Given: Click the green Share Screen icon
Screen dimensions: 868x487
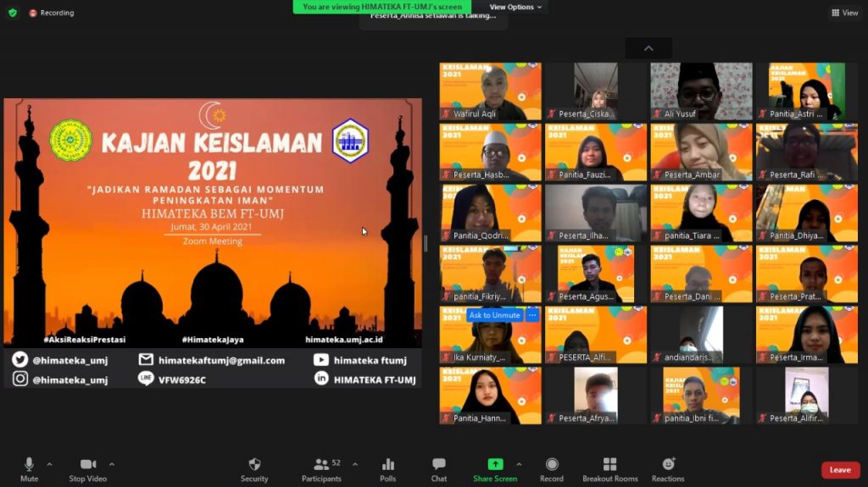Looking at the screenshot, I should point(495,464).
